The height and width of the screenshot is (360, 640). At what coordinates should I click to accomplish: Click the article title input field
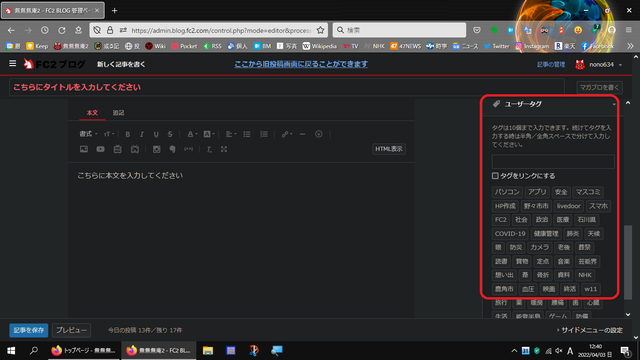point(287,87)
